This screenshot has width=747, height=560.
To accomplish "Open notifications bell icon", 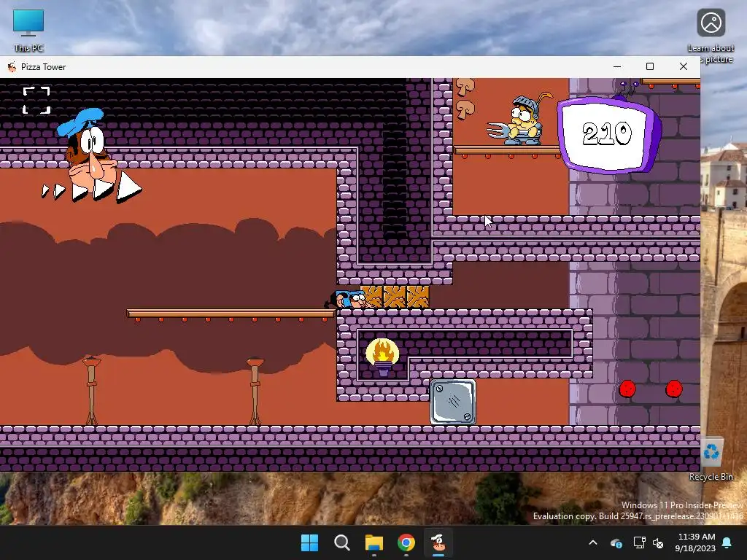I will 727,542.
